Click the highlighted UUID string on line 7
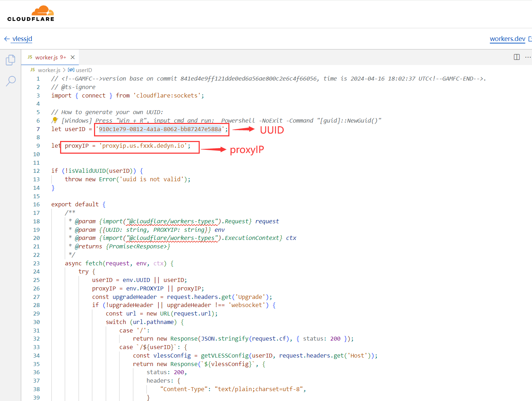 click(x=160, y=129)
